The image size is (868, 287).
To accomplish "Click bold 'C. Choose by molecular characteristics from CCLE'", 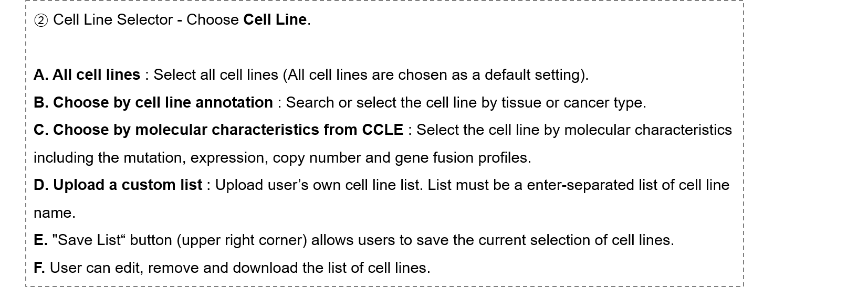I will pyautogui.click(x=218, y=130).
